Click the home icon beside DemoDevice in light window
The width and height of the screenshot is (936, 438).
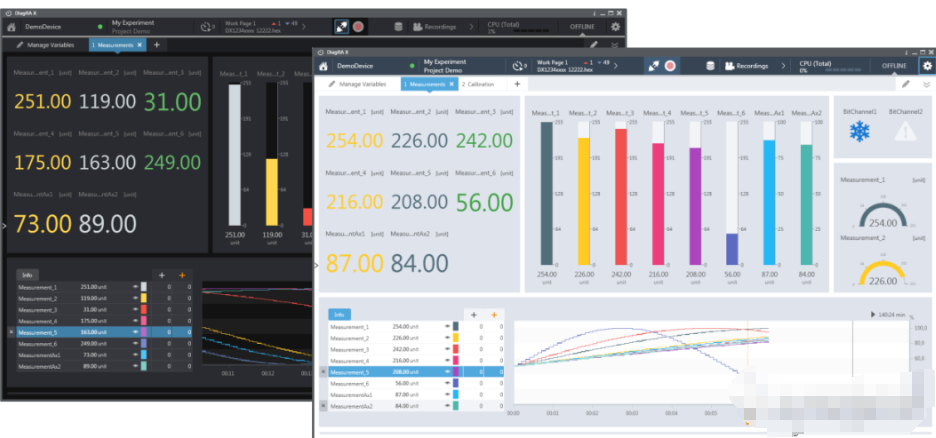(324, 66)
